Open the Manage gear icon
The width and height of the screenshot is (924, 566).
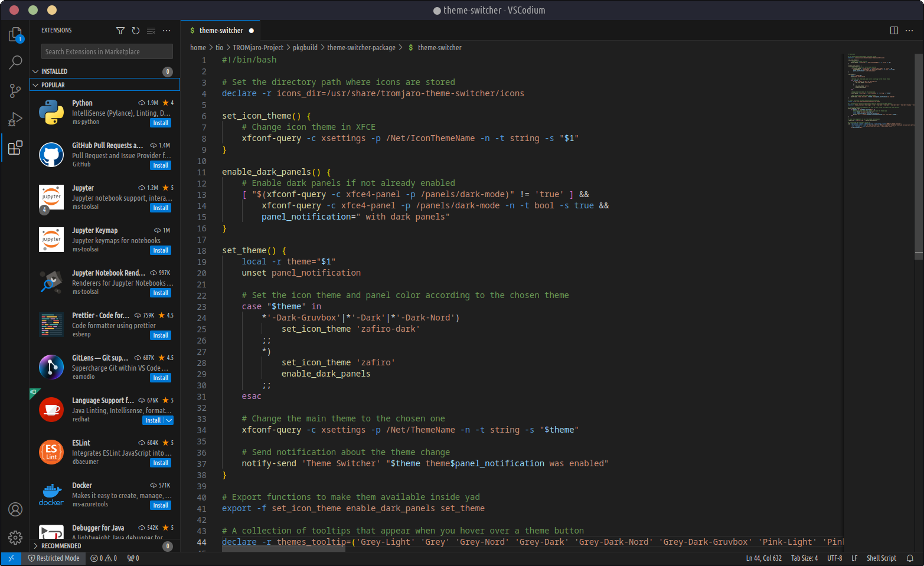click(15, 537)
